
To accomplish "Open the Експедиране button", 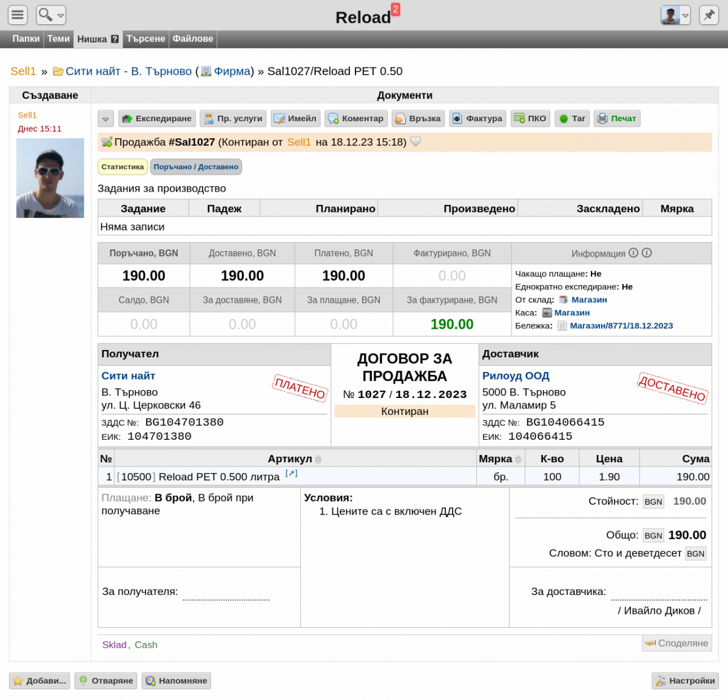I will pos(157,118).
